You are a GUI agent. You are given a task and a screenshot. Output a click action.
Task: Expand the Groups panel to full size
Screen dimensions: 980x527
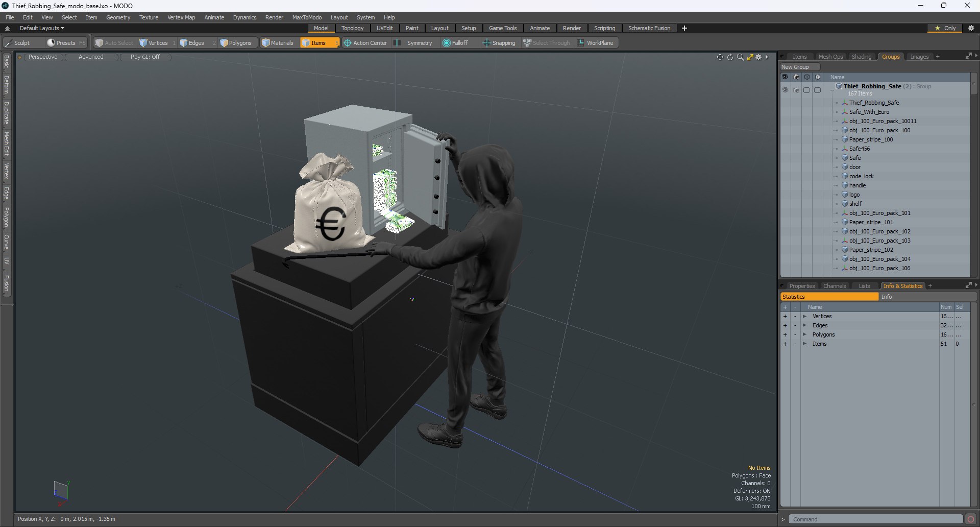968,56
